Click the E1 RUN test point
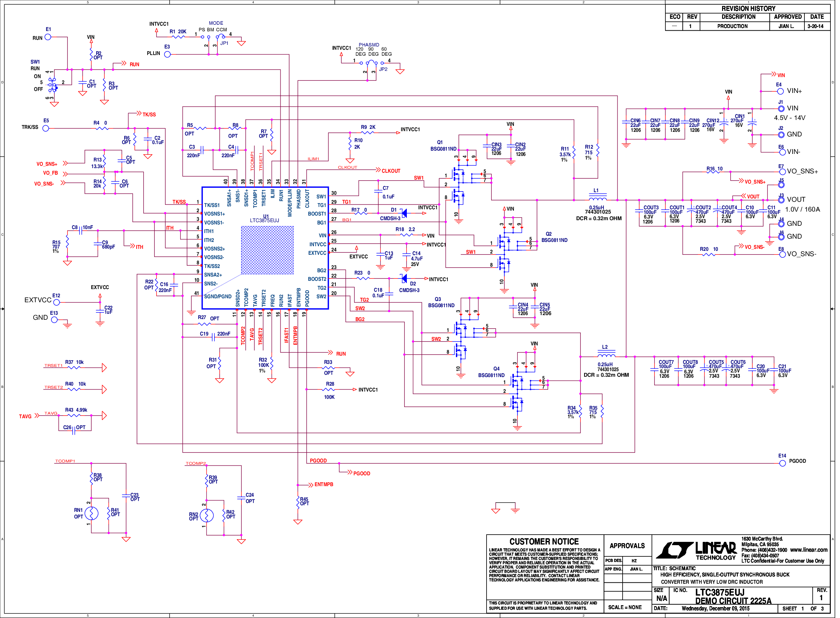 click(x=48, y=37)
